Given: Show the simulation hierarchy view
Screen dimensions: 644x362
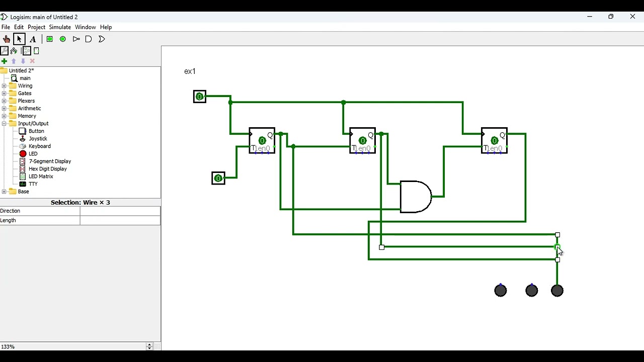Looking at the screenshot, I should point(14,51).
